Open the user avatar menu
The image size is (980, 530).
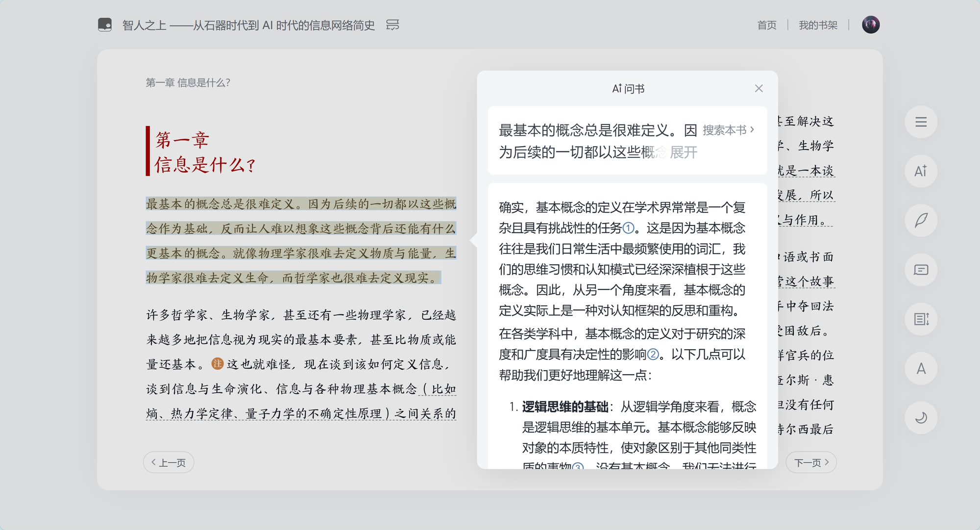[870, 25]
